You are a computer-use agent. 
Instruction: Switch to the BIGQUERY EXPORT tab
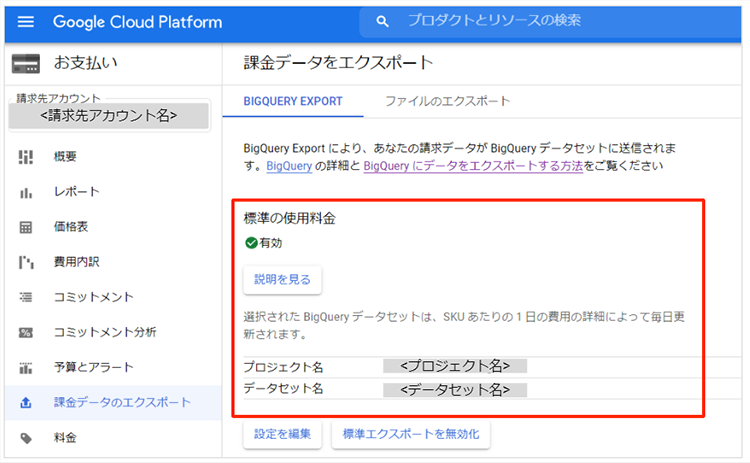293,101
